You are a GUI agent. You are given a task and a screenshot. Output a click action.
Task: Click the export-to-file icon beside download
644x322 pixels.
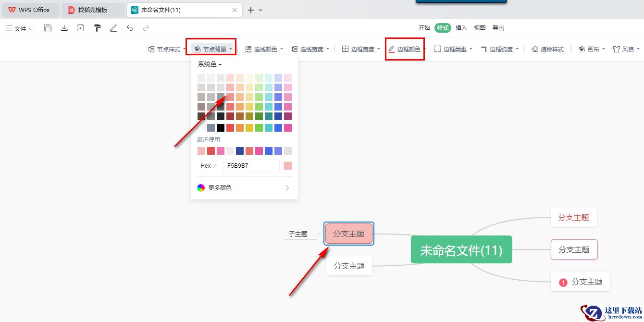pos(81,28)
